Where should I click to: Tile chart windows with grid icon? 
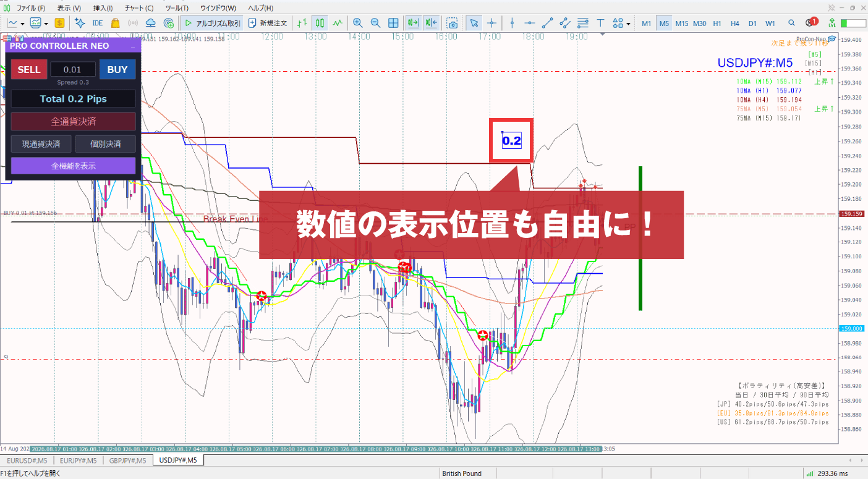point(393,23)
